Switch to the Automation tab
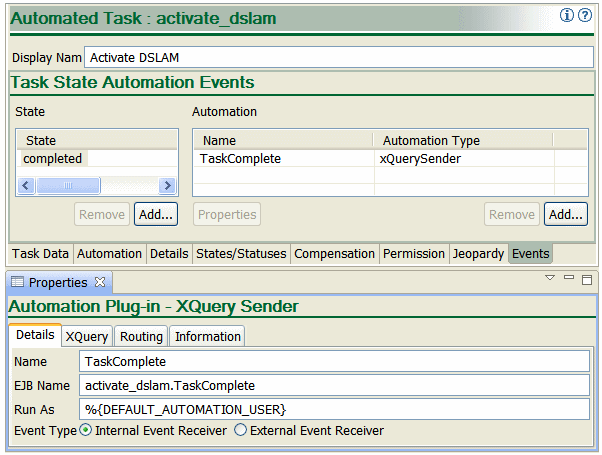 pyautogui.click(x=109, y=254)
